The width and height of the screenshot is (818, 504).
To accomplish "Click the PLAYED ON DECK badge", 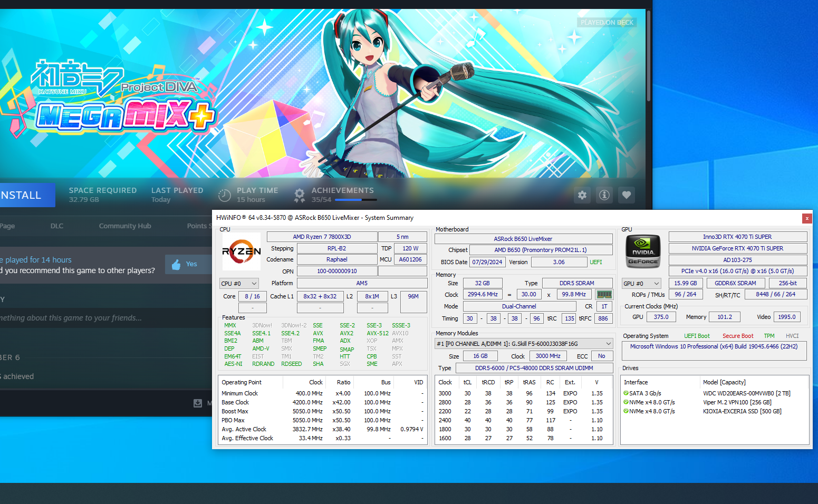I will click(607, 23).
